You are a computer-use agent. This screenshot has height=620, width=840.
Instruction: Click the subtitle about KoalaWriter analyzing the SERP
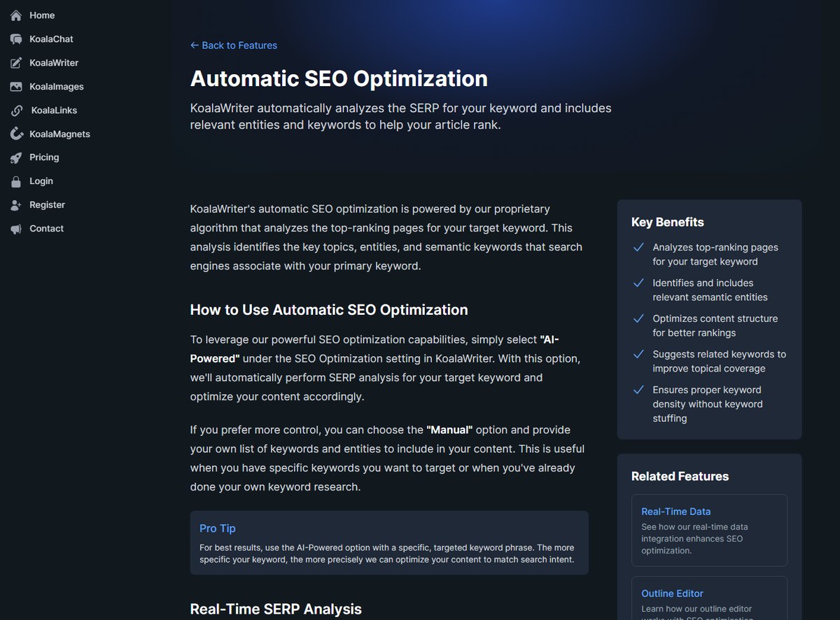(400, 117)
